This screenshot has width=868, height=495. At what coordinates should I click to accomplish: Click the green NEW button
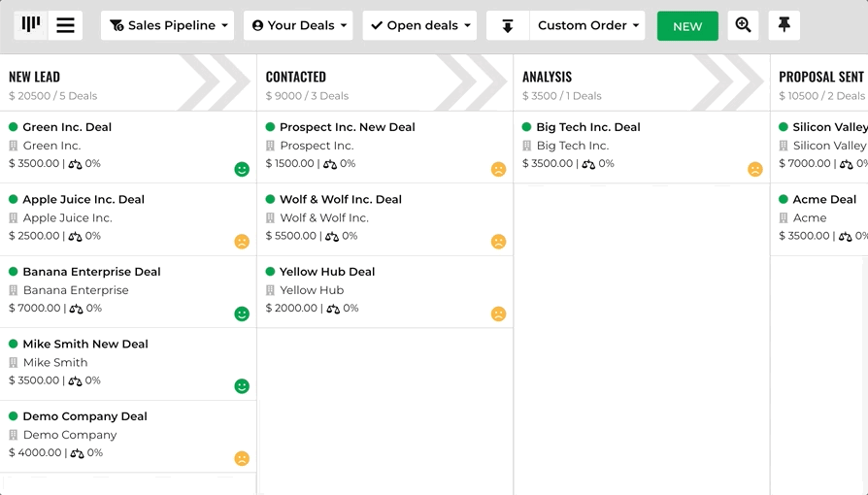pos(687,26)
